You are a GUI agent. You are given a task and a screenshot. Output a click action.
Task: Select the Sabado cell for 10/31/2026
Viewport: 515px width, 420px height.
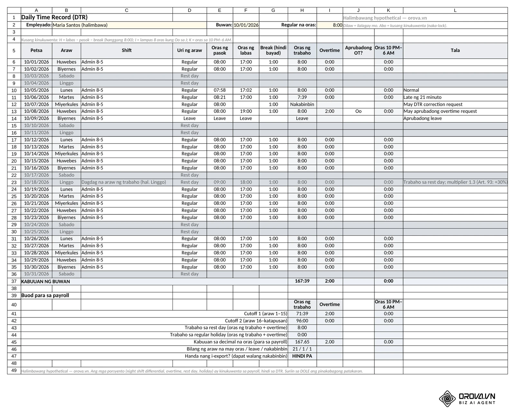(66, 274)
